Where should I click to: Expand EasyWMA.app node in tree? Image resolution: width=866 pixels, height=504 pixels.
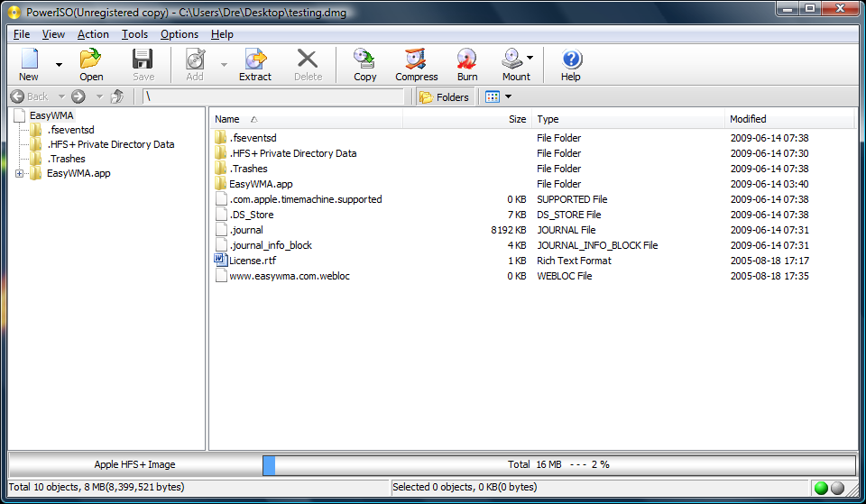(19, 173)
